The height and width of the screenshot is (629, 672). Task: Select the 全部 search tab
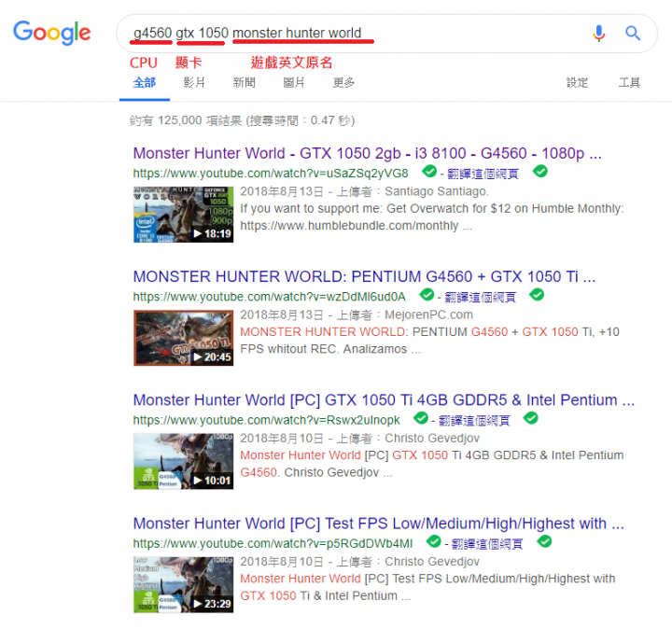pos(145,82)
